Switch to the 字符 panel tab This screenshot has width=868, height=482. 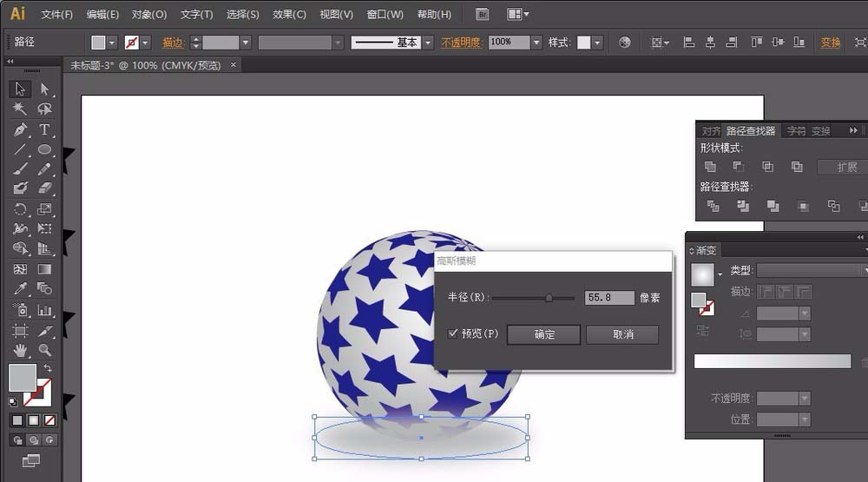tap(796, 131)
